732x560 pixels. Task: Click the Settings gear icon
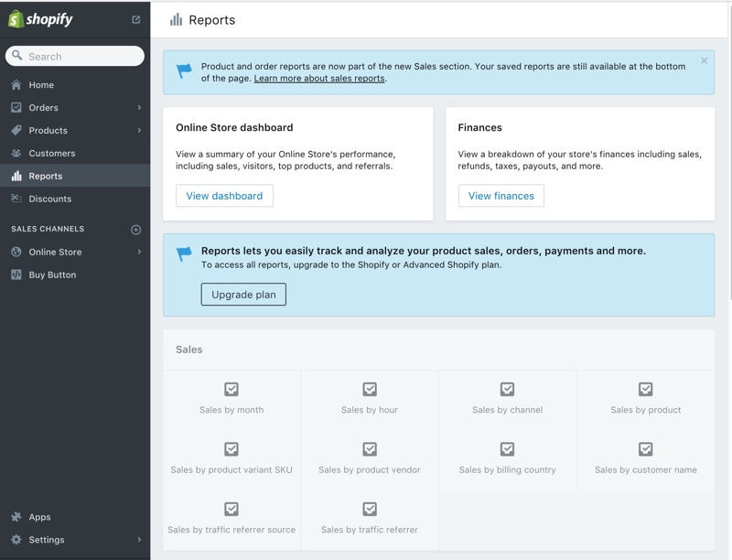pyautogui.click(x=16, y=540)
